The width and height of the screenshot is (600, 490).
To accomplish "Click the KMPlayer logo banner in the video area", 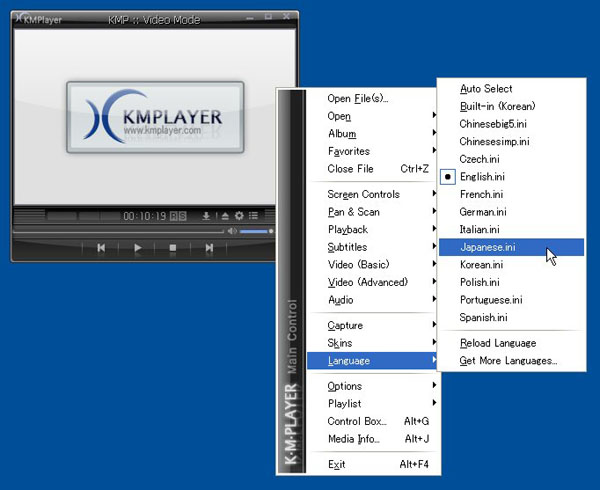I will 155,117.
